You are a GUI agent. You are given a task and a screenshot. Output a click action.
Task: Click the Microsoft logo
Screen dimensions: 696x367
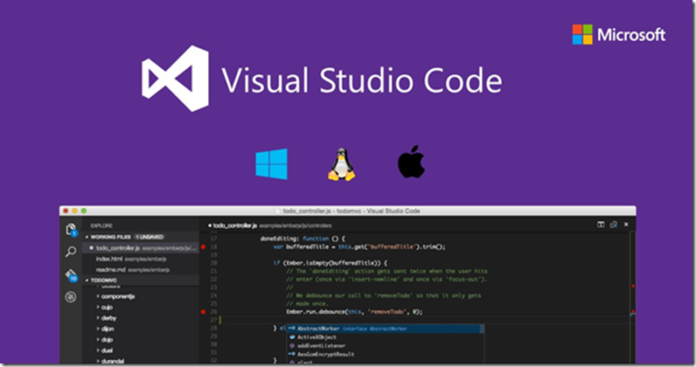pos(619,35)
